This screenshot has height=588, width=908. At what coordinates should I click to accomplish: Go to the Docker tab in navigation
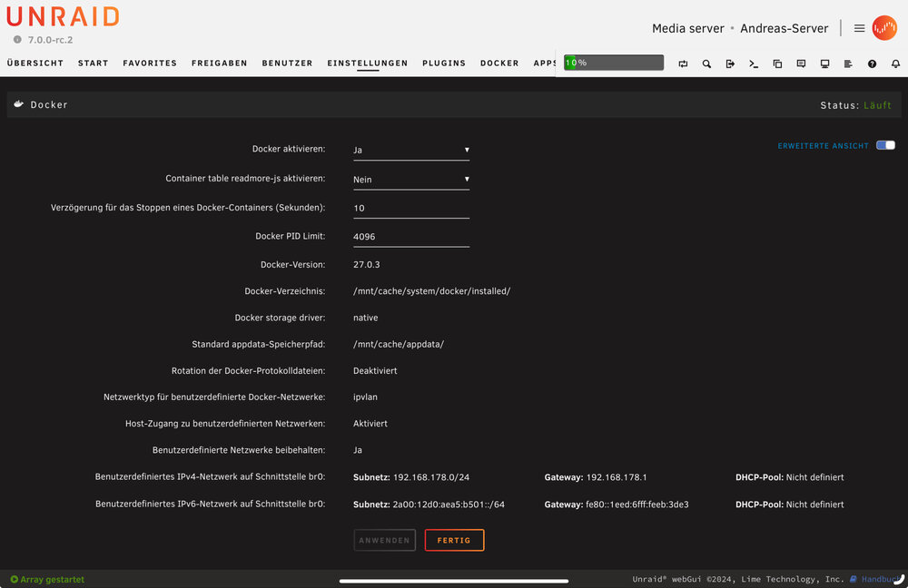pos(499,64)
